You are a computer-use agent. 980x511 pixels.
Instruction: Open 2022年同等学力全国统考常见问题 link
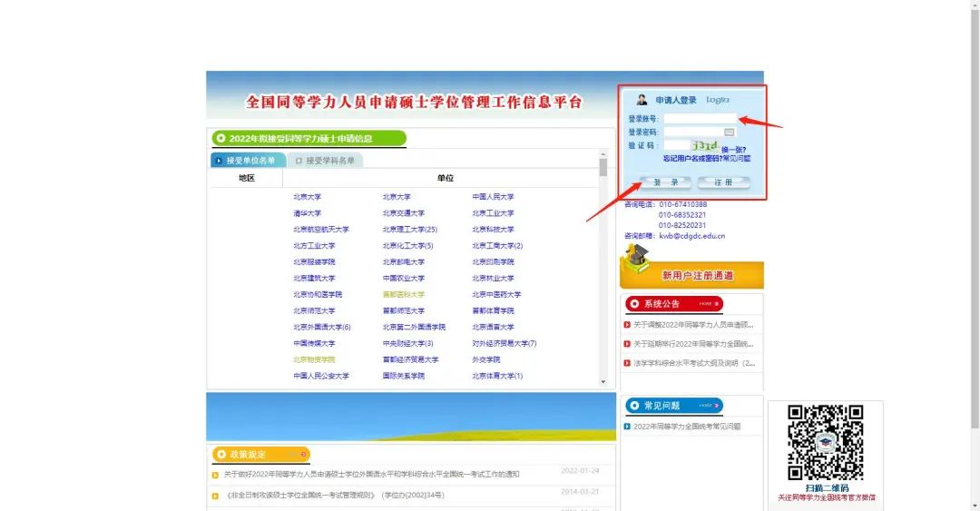click(x=686, y=426)
